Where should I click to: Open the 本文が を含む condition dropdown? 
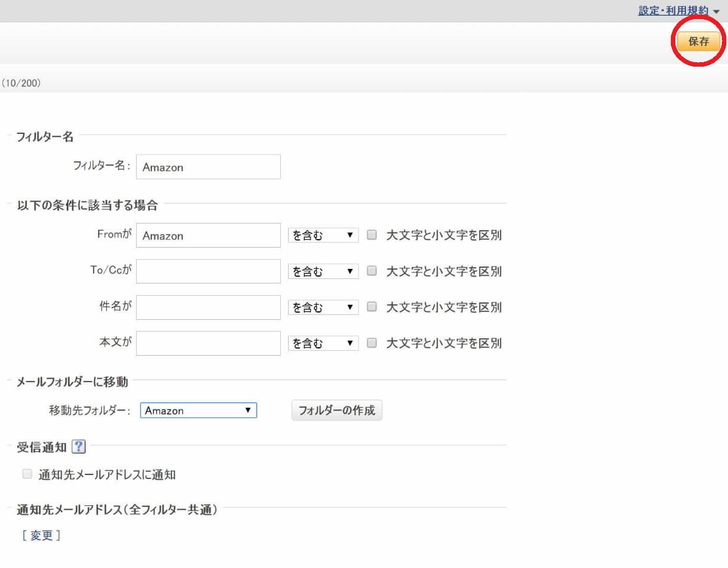click(x=323, y=343)
